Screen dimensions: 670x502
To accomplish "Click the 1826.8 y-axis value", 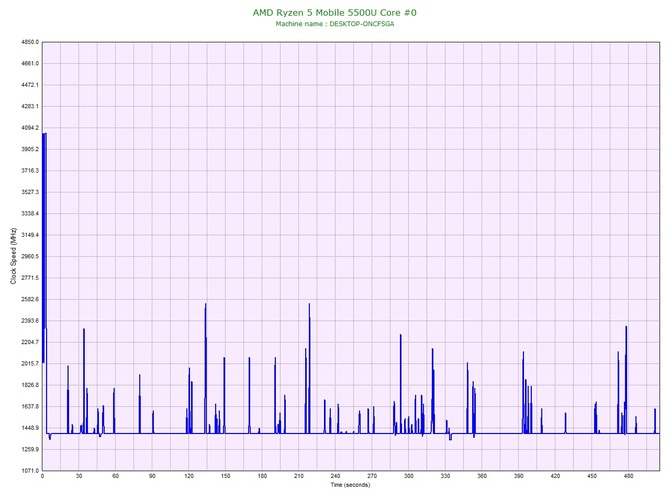I will [29, 385].
